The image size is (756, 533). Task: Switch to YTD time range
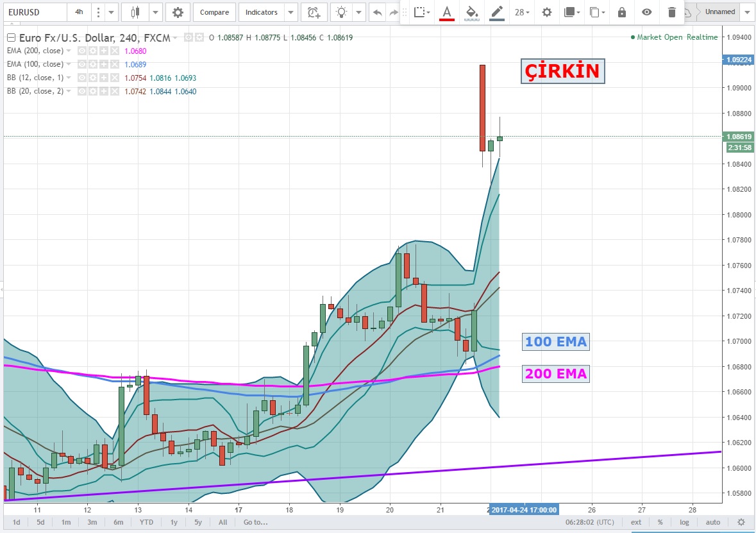(146, 522)
